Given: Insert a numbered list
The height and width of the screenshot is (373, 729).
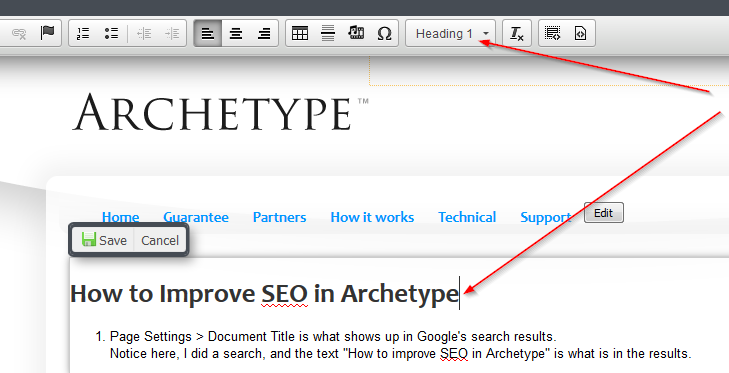Looking at the screenshot, I should (x=83, y=33).
